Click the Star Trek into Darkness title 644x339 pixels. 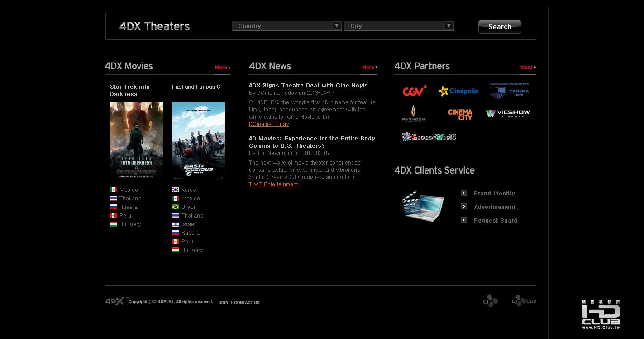point(130,90)
